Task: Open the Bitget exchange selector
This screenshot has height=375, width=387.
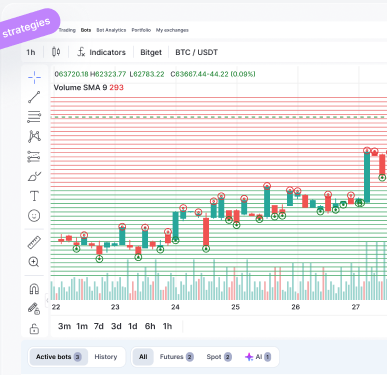Action: 151,52
